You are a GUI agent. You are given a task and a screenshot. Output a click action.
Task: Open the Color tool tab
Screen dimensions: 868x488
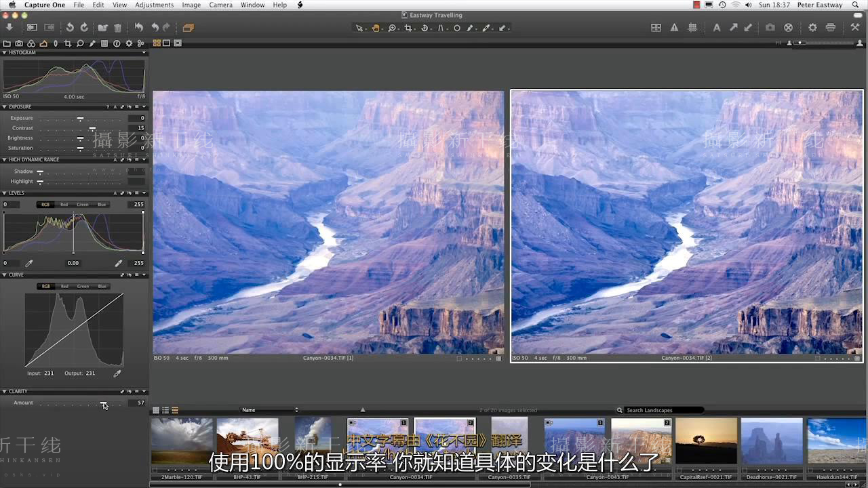(31, 43)
